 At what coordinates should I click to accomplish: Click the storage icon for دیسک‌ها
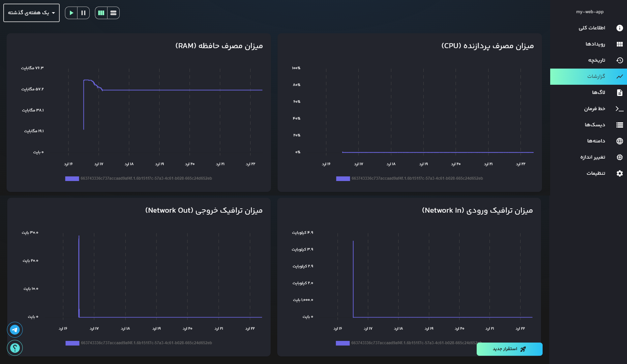[620, 125]
